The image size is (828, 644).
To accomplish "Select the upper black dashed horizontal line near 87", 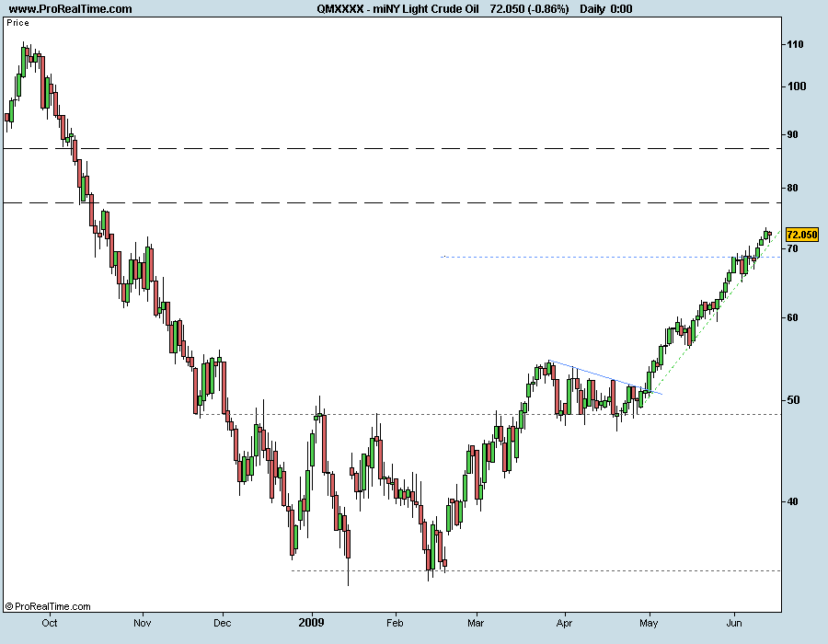I will (x=392, y=149).
